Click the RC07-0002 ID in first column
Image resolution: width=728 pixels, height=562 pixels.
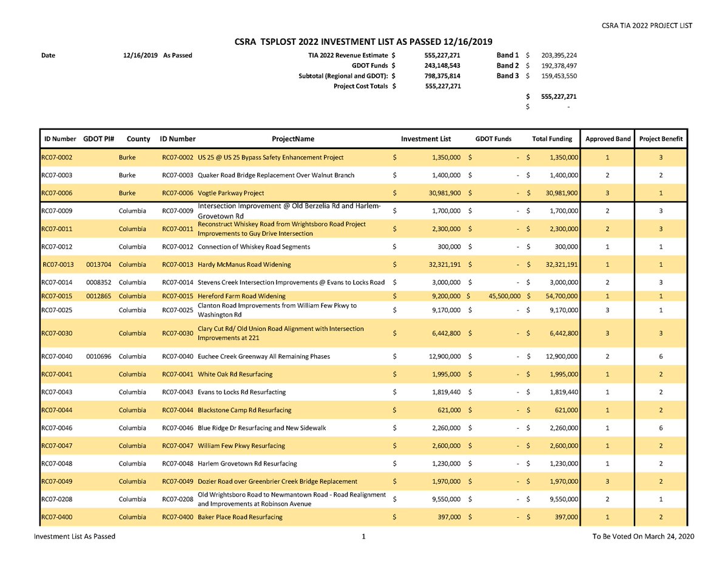coord(57,158)
